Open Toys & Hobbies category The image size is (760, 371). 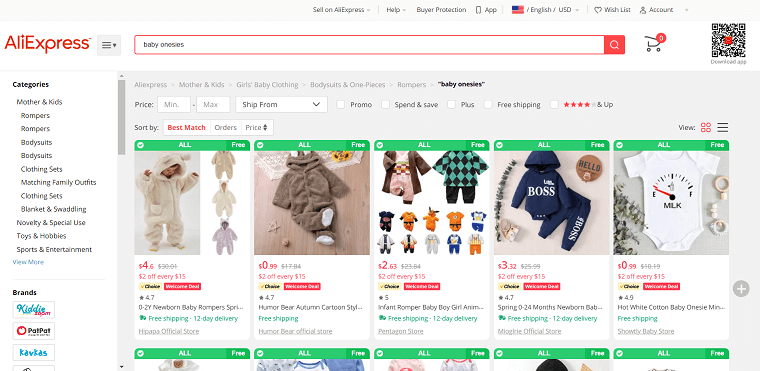[x=41, y=236]
